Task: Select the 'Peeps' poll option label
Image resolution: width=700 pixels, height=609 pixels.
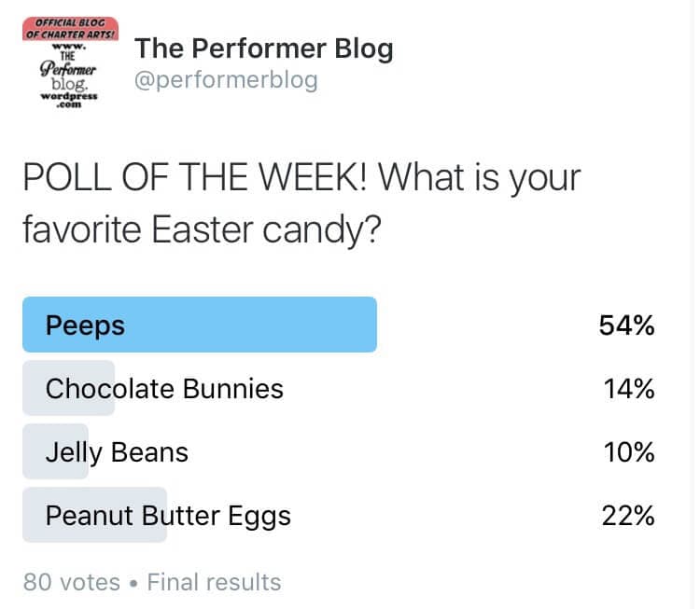Action: tap(85, 325)
